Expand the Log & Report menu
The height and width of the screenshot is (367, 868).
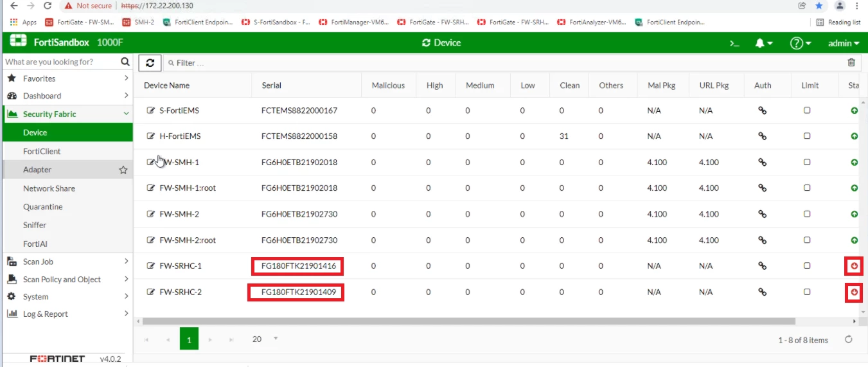tap(67, 314)
